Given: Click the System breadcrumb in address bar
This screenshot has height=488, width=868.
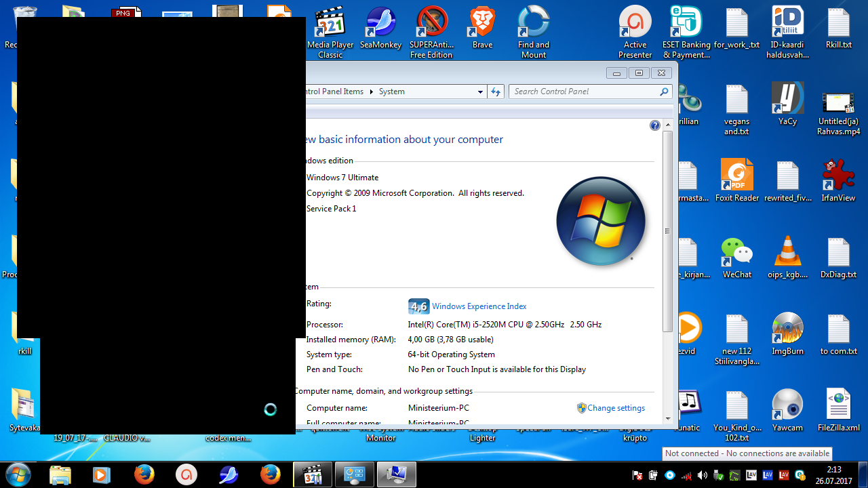Looking at the screenshot, I should click(391, 91).
